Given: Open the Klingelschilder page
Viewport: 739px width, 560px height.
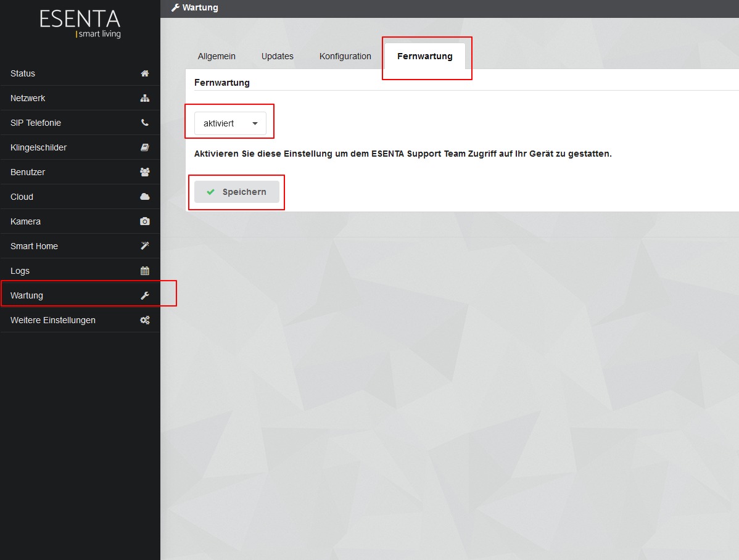Looking at the screenshot, I should [x=80, y=147].
